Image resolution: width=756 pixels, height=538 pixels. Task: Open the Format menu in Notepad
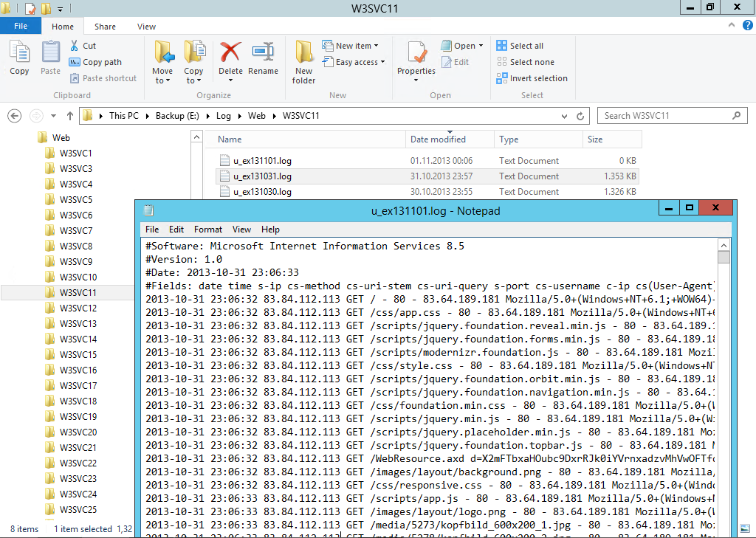tap(208, 230)
